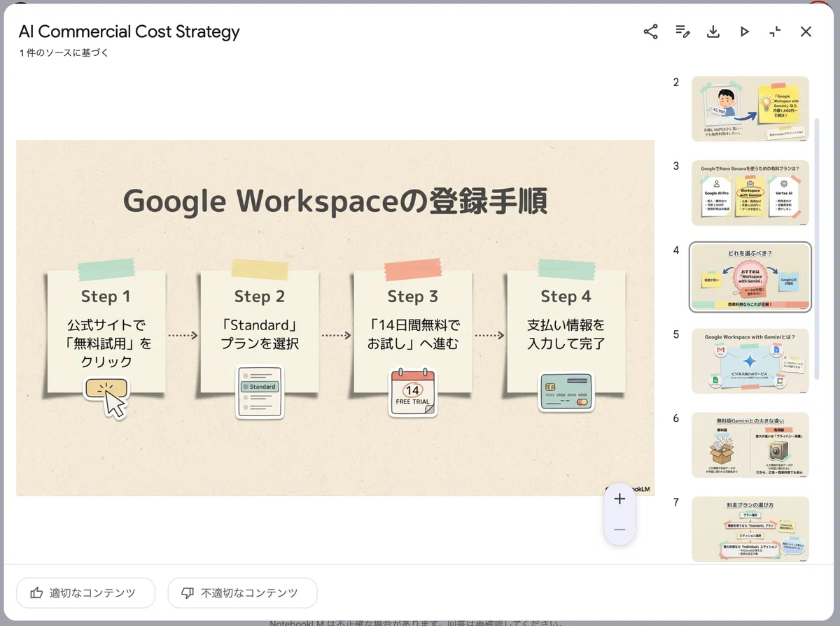Click the thumbs-down 不適切なコンテンツ button
This screenshot has width=840, height=626.
coord(242,593)
